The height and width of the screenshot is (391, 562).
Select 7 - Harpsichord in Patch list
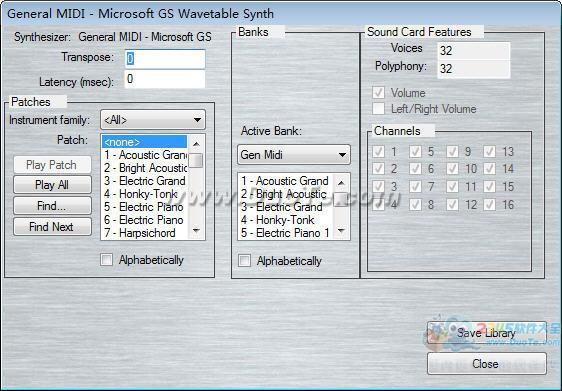click(x=144, y=233)
